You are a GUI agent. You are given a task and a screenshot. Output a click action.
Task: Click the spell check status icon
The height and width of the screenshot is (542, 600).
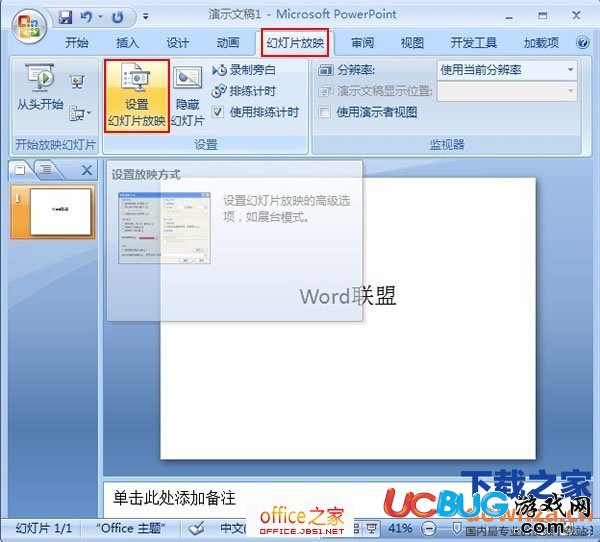[197, 529]
